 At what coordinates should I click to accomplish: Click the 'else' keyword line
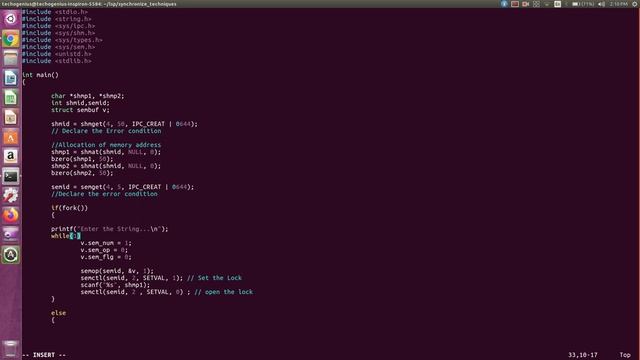(58, 313)
